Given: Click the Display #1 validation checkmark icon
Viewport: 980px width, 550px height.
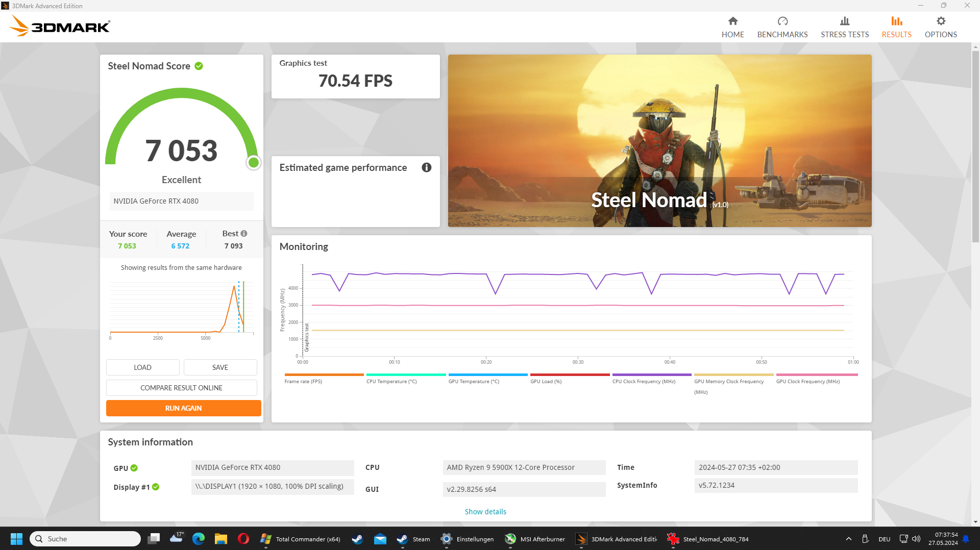Looking at the screenshot, I should [x=156, y=487].
